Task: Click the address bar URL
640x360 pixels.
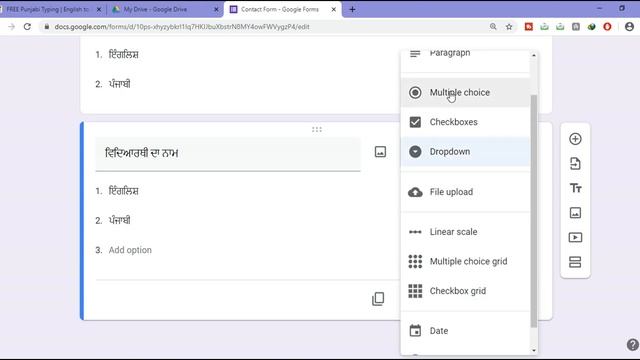Action: (x=182, y=27)
